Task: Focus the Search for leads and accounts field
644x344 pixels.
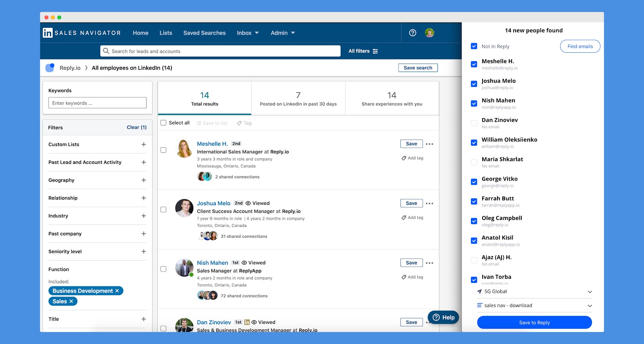Action: (x=221, y=51)
